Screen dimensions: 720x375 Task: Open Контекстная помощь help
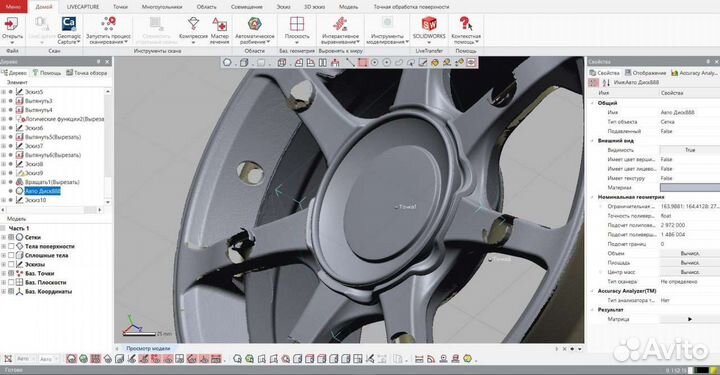[x=466, y=30]
